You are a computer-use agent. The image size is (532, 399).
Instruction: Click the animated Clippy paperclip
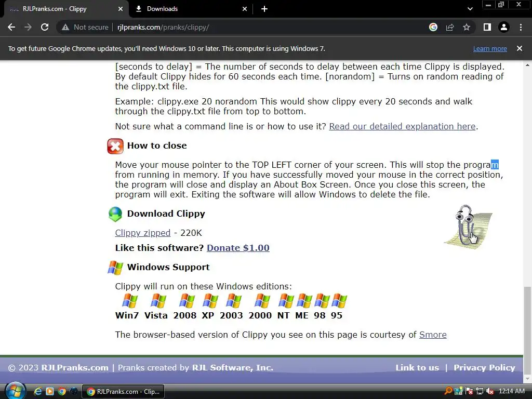point(468,227)
